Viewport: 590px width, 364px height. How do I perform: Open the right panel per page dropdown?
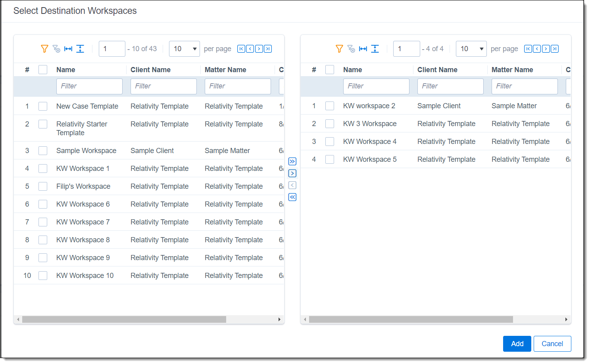471,49
